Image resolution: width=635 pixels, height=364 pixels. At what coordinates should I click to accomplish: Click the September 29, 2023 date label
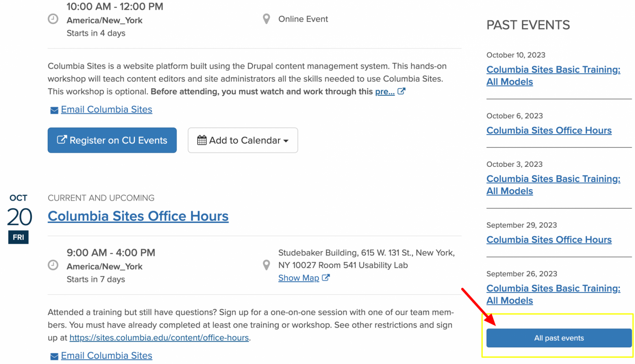tap(522, 225)
